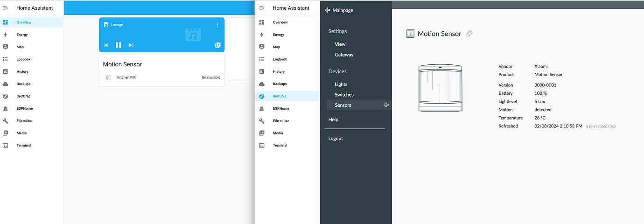Open Lights under Devices in deCONZ
The height and width of the screenshot is (224, 644).
click(341, 84)
